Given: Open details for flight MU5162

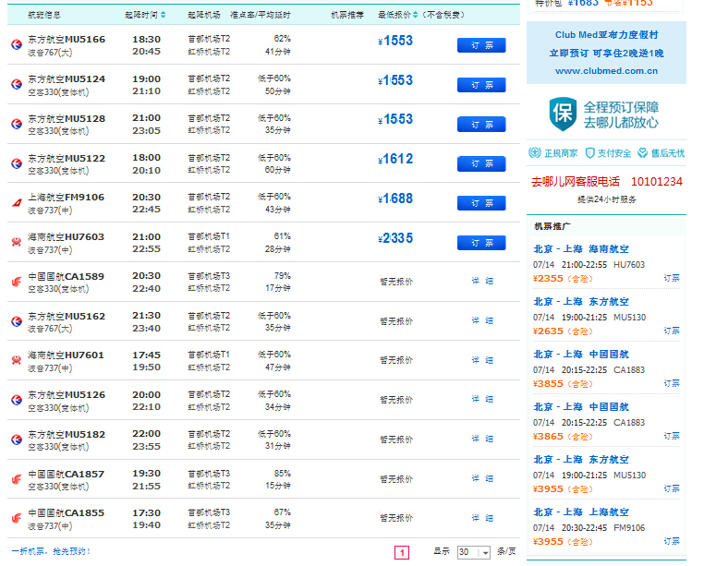Looking at the screenshot, I should point(482,320).
